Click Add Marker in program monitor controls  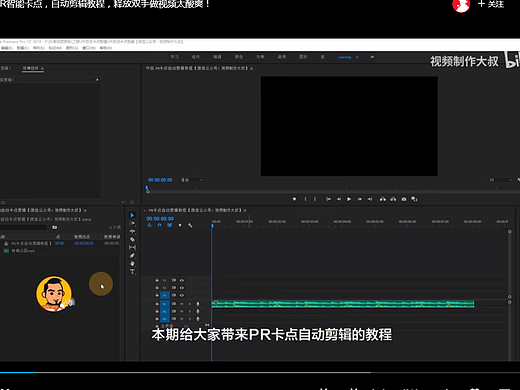pyautogui.click(x=294, y=199)
